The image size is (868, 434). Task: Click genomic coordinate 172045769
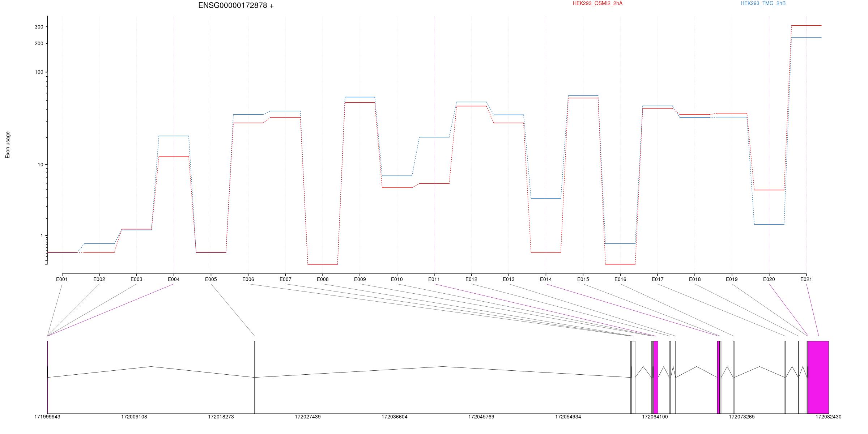481,417
